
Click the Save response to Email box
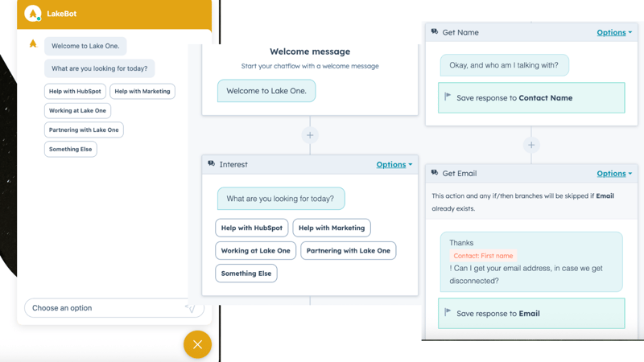point(531,313)
